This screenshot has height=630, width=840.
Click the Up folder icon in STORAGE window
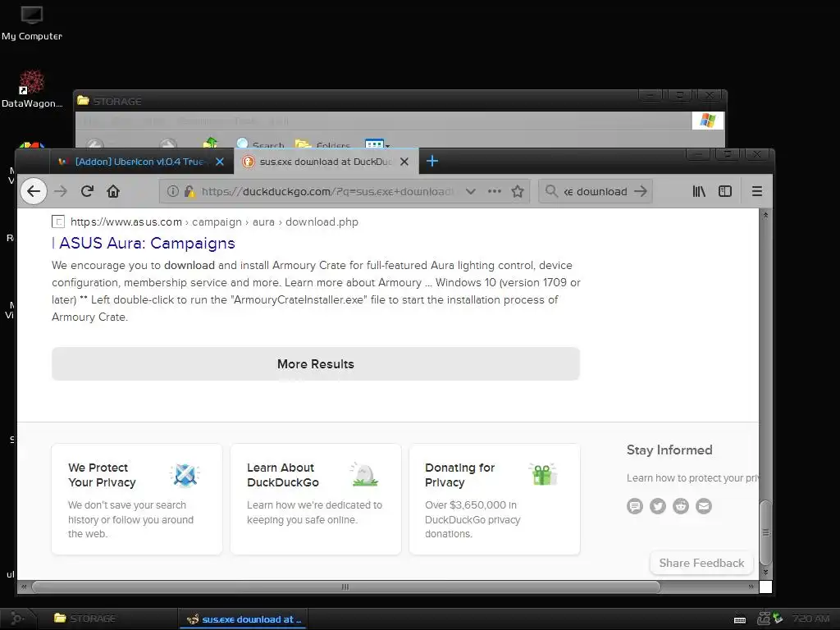tap(210, 143)
